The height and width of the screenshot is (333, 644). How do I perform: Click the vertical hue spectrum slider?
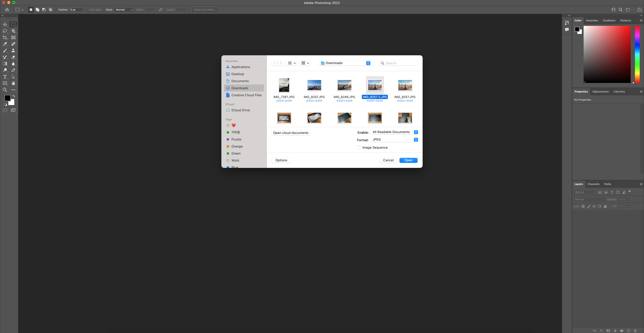pos(637,54)
